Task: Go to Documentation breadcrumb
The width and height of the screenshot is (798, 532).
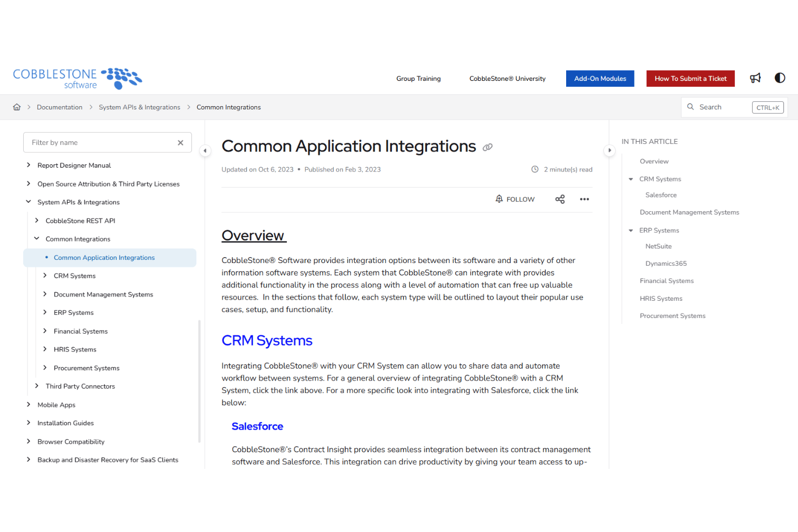Action: [60, 107]
